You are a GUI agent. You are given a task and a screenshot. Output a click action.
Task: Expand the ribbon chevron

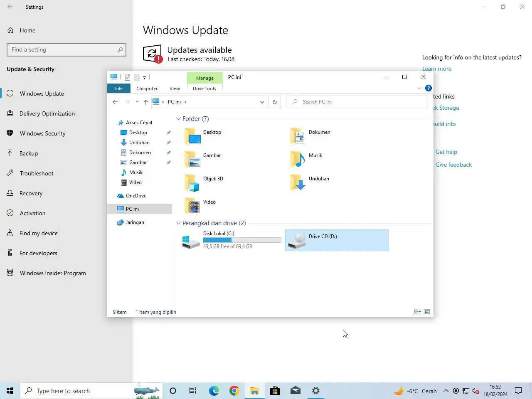[x=419, y=88]
